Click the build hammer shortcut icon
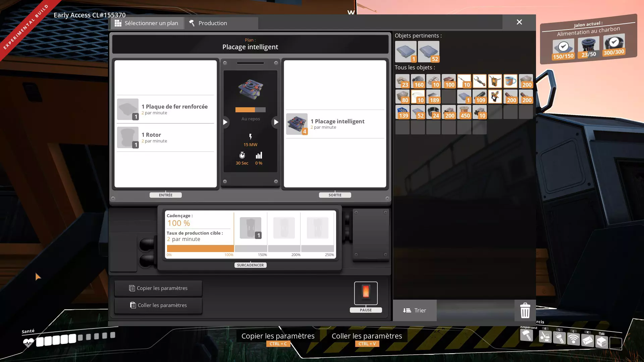Screen dimensions: 644x362 tap(527, 335)
